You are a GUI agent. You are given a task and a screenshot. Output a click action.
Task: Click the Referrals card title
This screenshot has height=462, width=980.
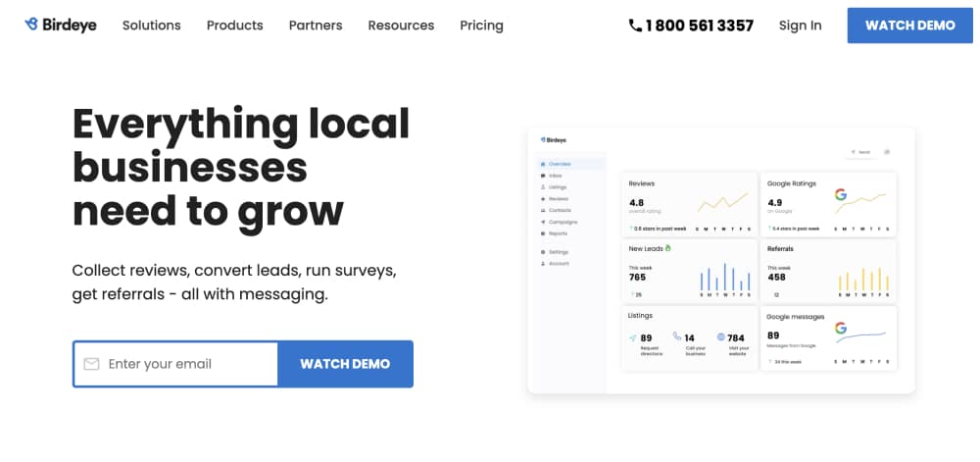(780, 249)
